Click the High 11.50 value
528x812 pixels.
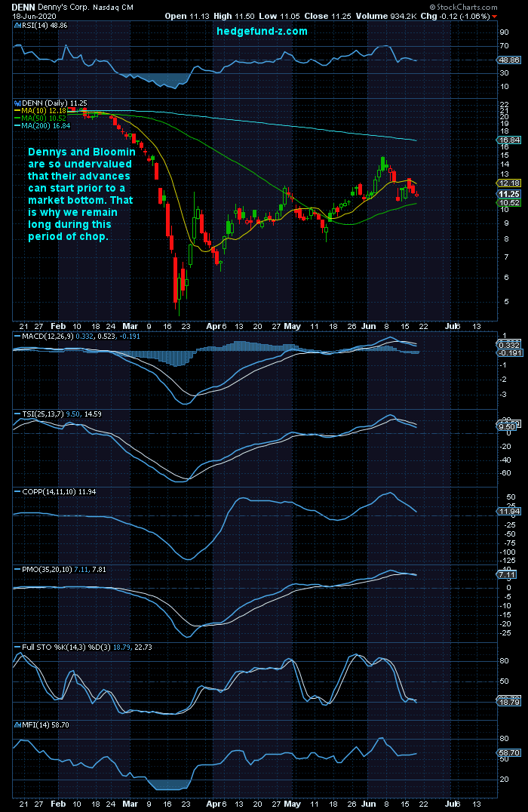point(235,16)
